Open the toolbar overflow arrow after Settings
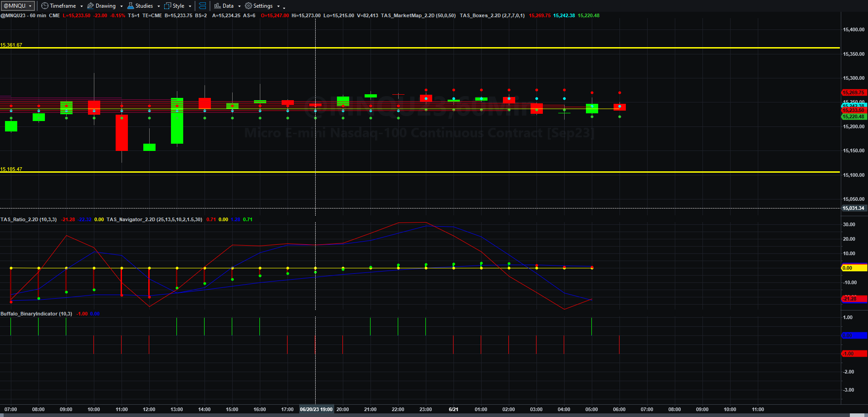The width and height of the screenshot is (868, 417). point(284,7)
